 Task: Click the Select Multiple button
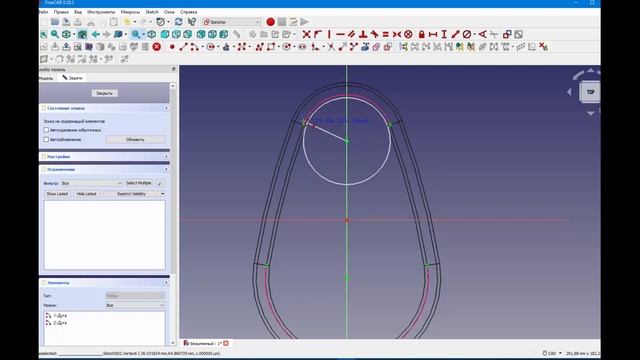click(139, 183)
